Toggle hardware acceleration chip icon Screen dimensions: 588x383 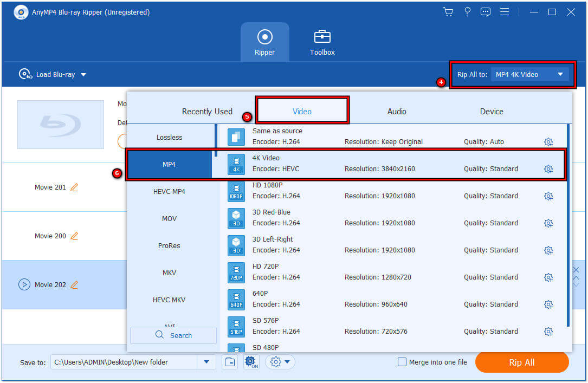point(251,362)
